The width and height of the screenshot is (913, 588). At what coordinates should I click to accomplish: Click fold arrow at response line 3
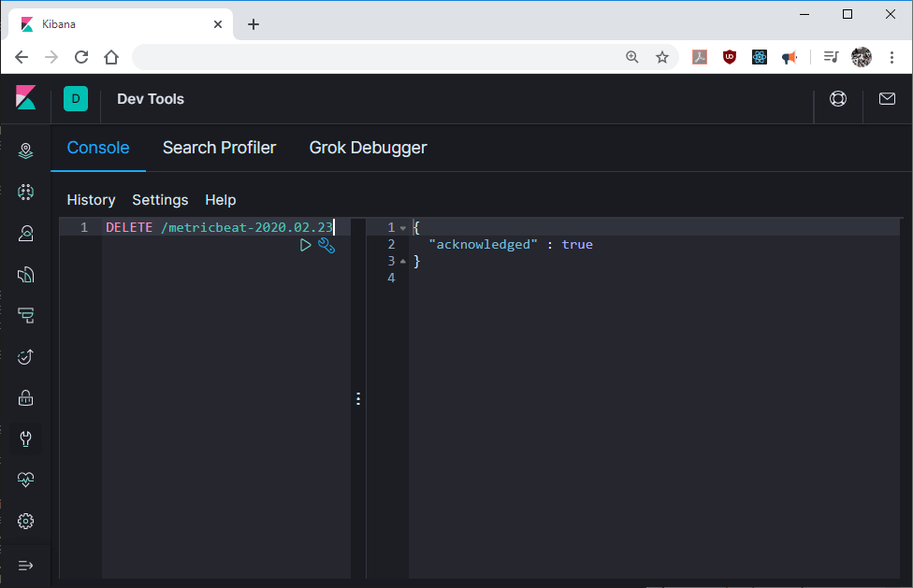tap(402, 262)
